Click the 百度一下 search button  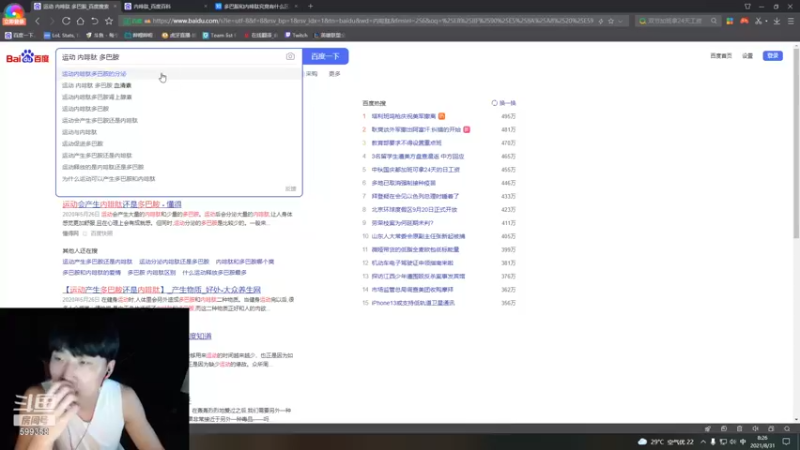pyautogui.click(x=325, y=57)
